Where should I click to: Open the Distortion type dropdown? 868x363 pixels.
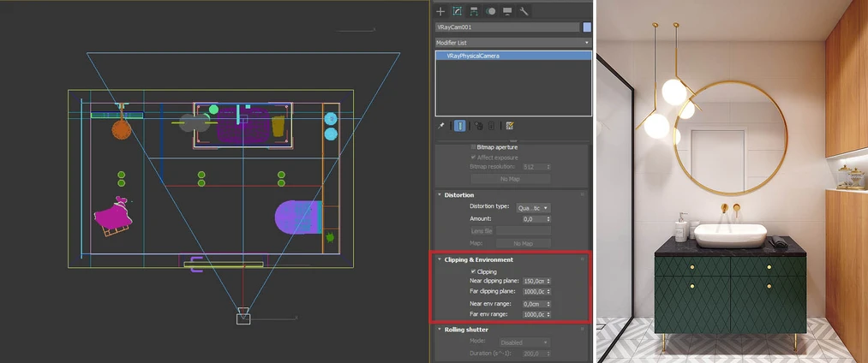pyautogui.click(x=534, y=207)
